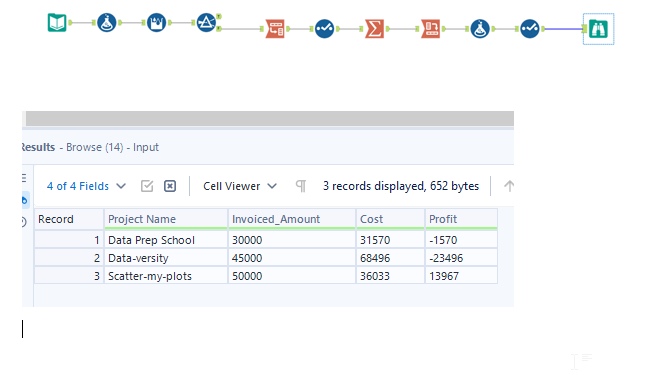Click the 50000 invoiced amount cell

coord(292,276)
